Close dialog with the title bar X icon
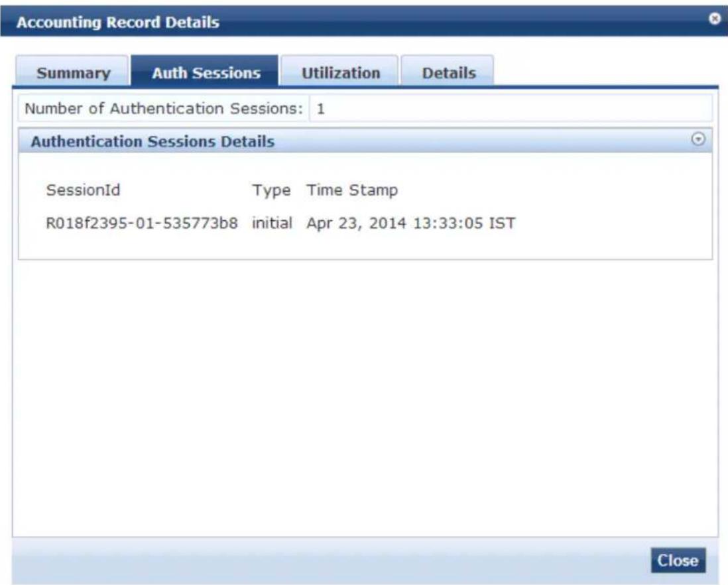 pos(715,19)
